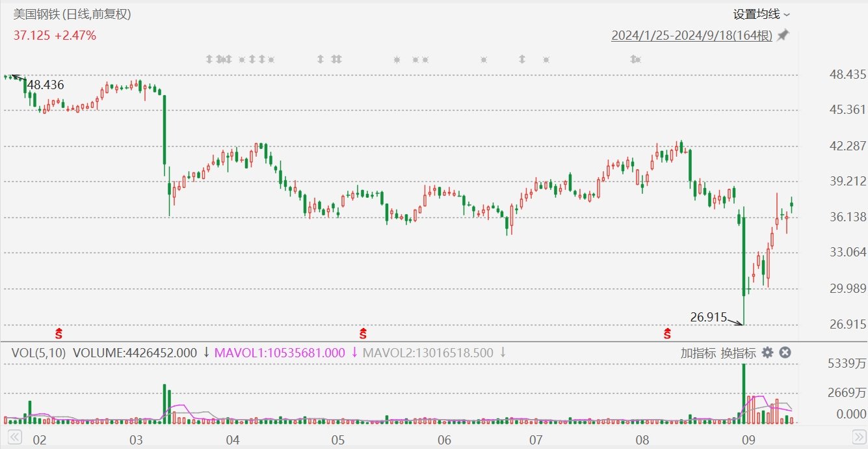Click the leftmost gray event marker above chart
The width and height of the screenshot is (868, 449).
click(209, 60)
